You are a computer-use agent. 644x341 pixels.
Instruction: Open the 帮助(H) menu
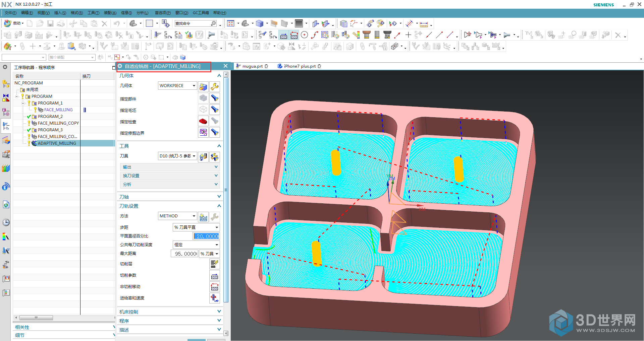(x=220, y=13)
